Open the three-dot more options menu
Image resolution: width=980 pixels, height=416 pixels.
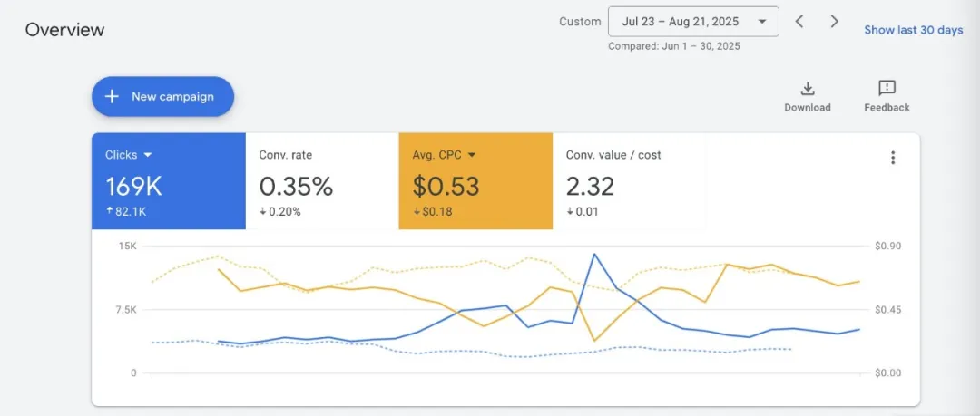[893, 158]
